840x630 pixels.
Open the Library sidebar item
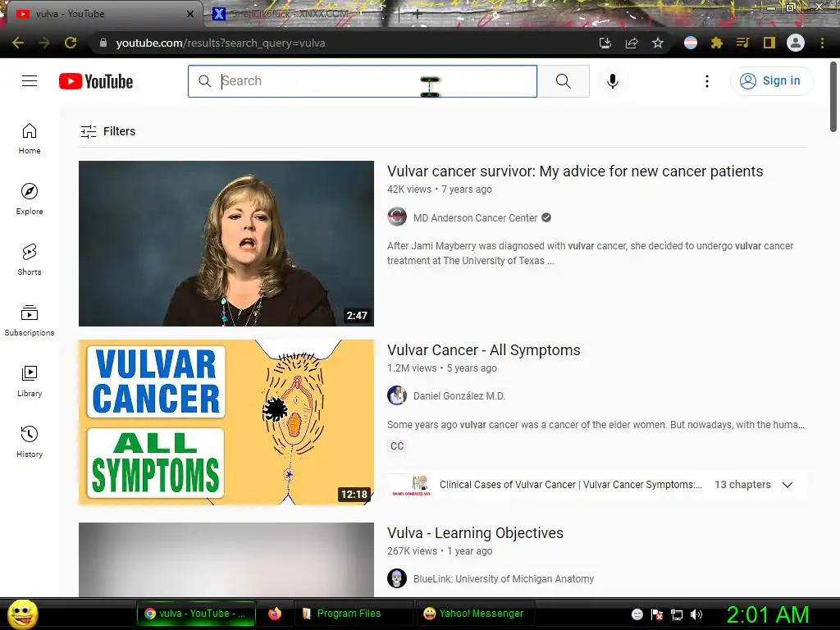(x=30, y=381)
